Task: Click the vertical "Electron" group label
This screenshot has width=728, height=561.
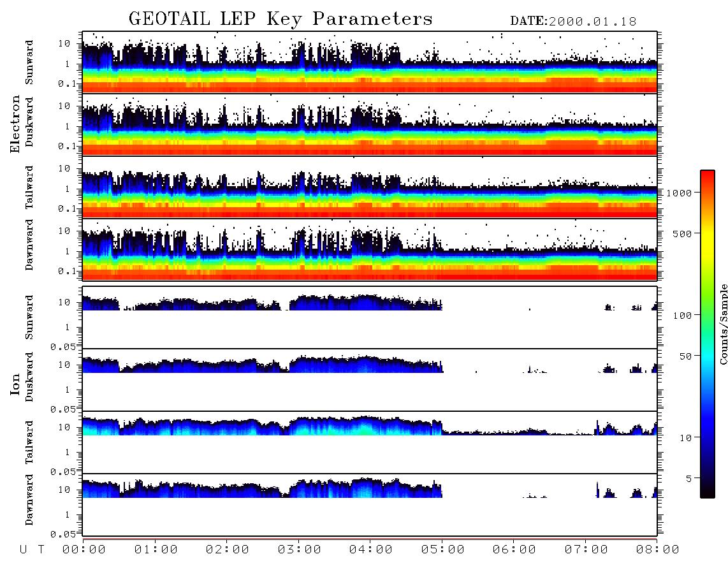Action: 15,124
